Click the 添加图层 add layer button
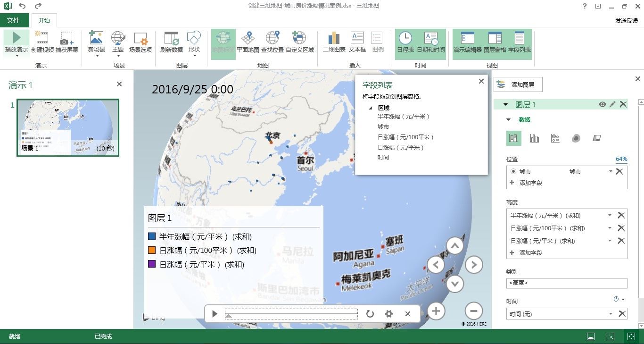The image size is (644, 344). 518,84
